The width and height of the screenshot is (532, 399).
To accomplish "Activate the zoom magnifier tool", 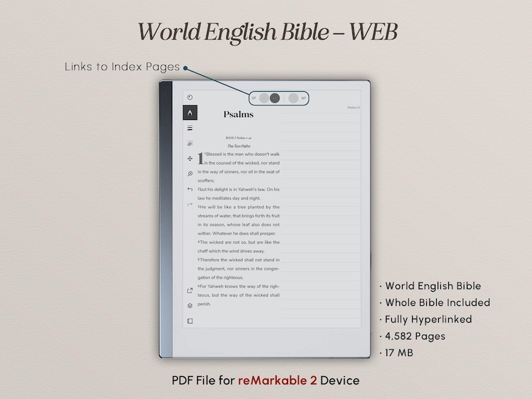I will [x=190, y=174].
